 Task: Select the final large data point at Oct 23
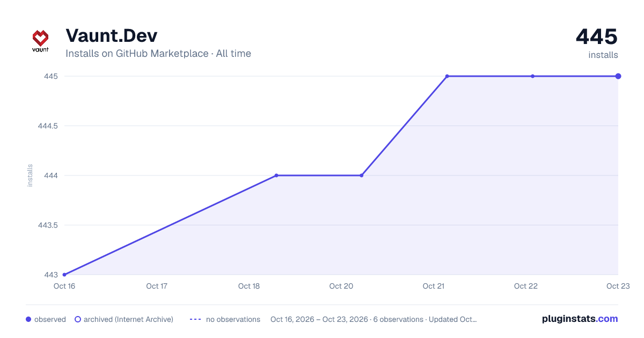[x=618, y=76]
